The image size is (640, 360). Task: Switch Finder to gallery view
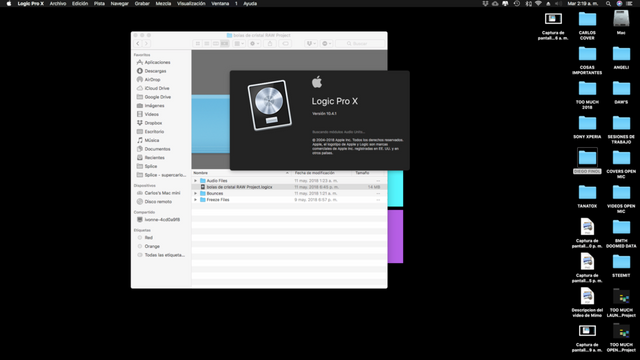pos(224,43)
